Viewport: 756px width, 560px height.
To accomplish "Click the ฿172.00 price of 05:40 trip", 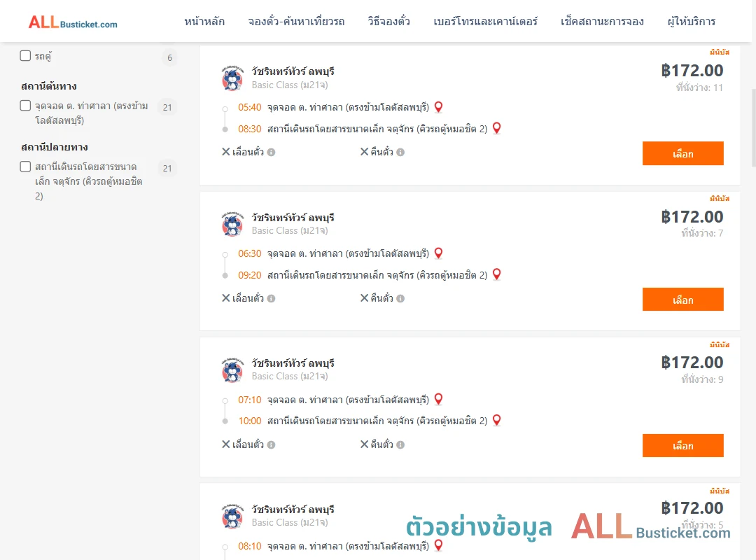I will pos(692,71).
